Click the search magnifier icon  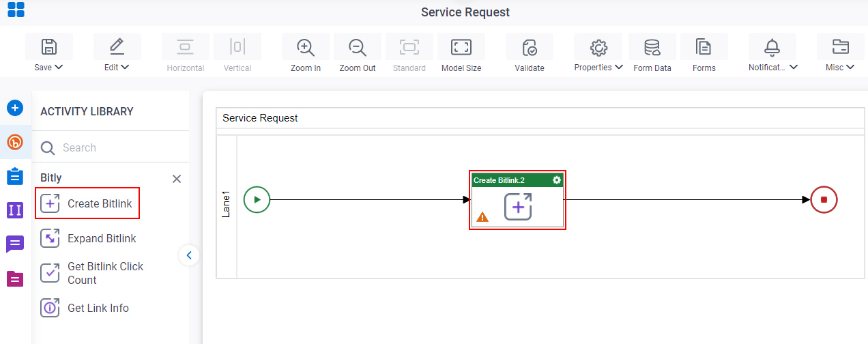tap(48, 148)
